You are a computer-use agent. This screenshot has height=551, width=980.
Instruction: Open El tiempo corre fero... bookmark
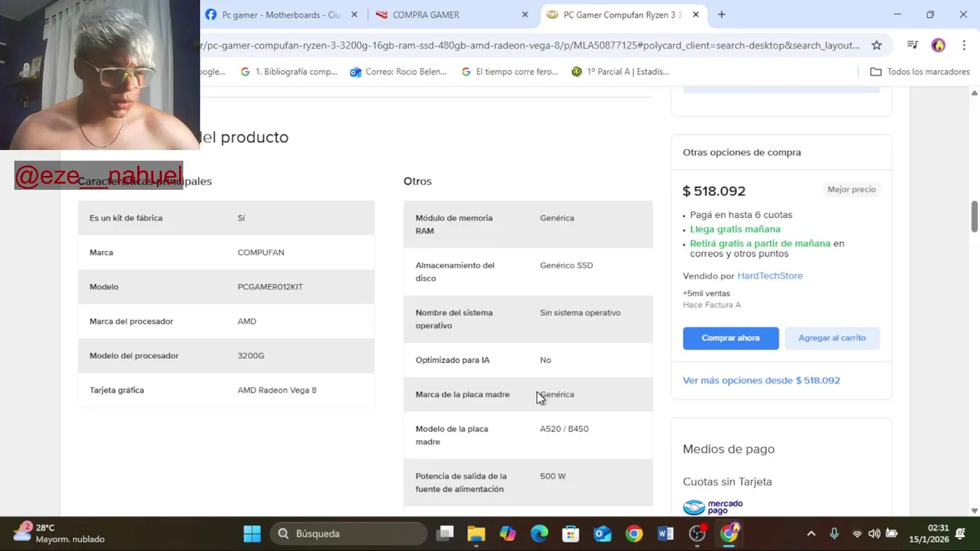tap(509, 72)
